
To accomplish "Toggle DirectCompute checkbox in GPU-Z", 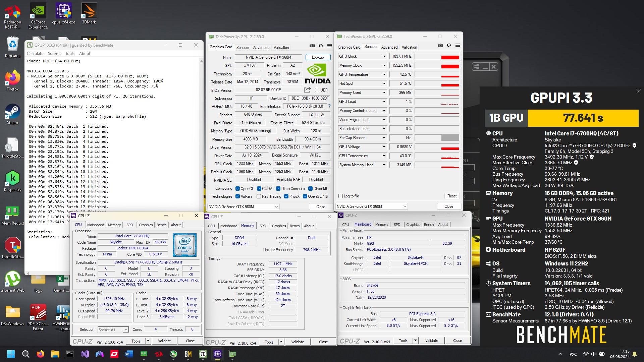I will click(278, 189).
